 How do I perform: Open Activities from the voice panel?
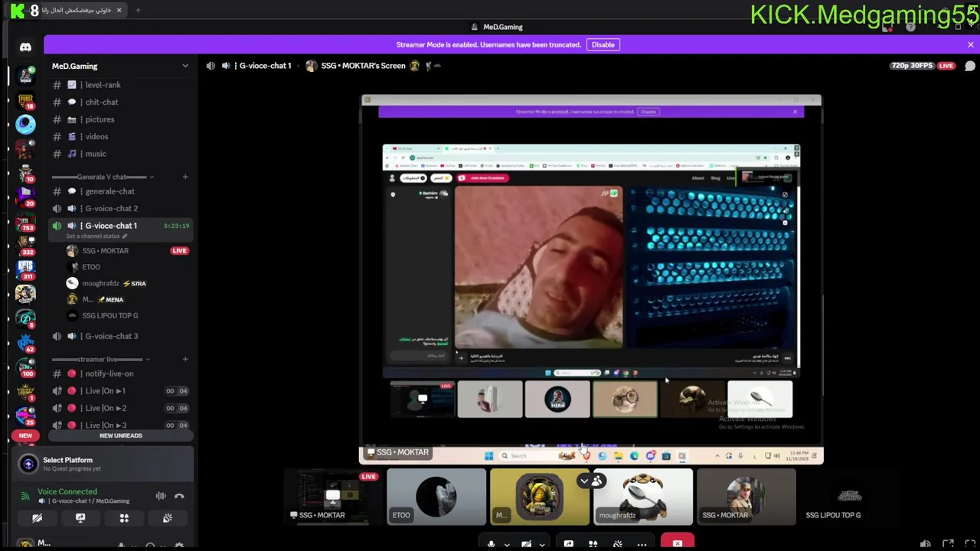tap(124, 518)
